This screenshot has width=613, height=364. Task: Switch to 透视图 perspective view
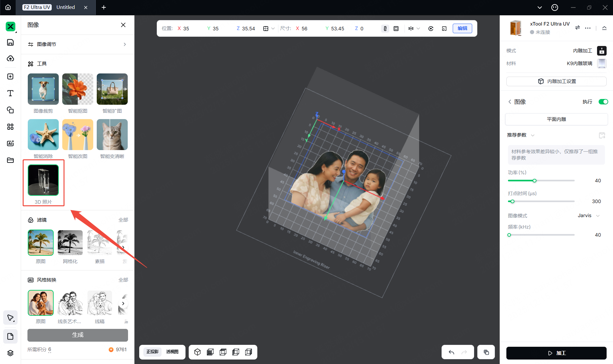172,352
